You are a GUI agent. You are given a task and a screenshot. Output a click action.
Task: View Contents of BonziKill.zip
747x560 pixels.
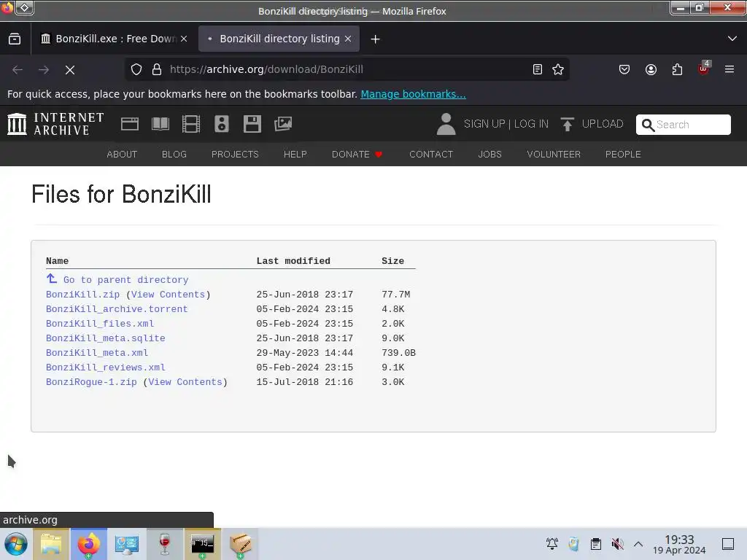pyautogui.click(x=169, y=295)
